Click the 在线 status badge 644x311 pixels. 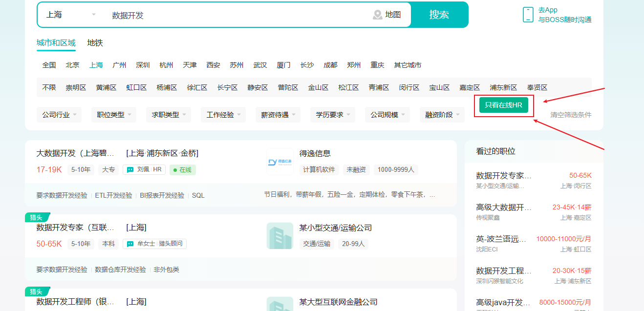tap(183, 170)
